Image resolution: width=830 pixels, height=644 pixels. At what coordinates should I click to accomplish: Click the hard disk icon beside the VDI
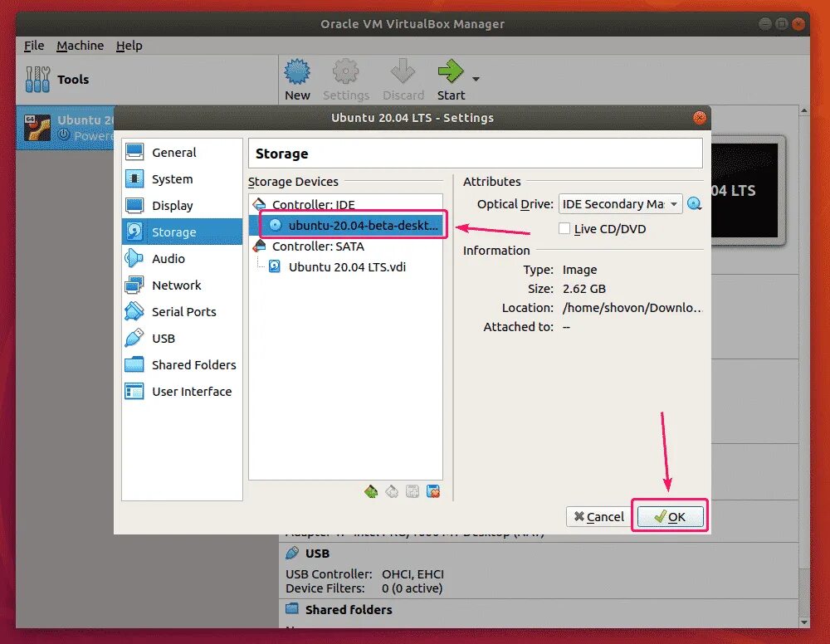(x=275, y=266)
